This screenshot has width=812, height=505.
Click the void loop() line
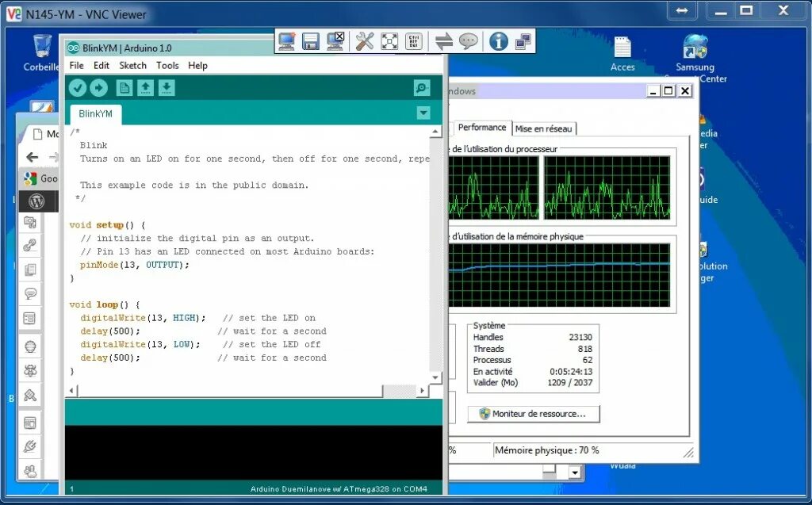105,305
